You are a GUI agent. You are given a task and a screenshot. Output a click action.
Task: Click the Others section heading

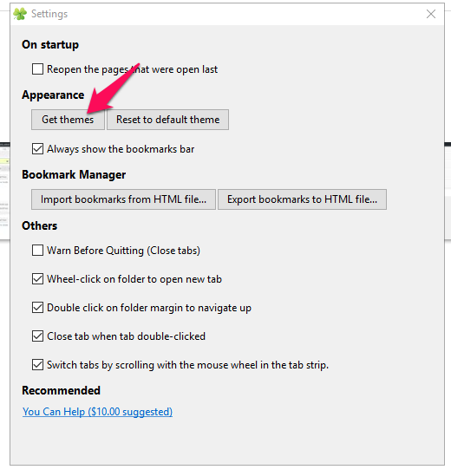(x=40, y=225)
